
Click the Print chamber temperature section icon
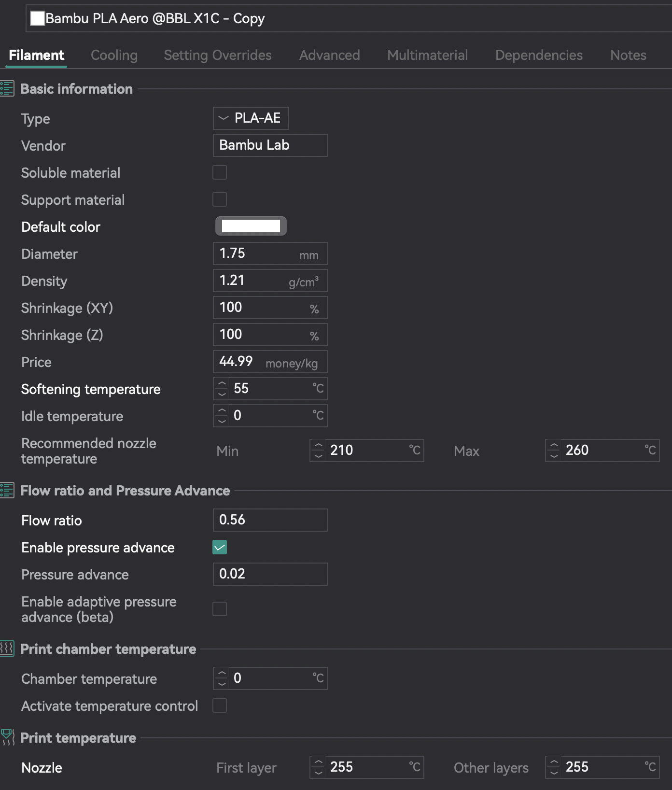[x=7, y=649]
